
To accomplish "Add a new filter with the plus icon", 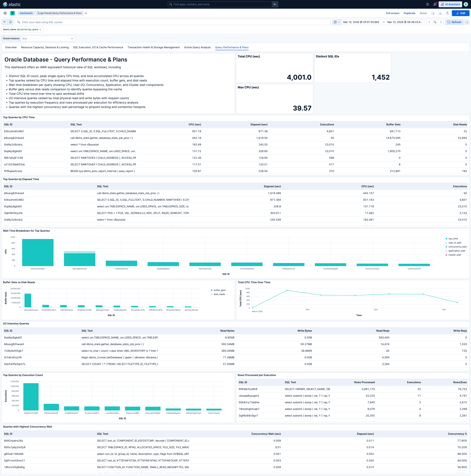I will coord(10,22).
